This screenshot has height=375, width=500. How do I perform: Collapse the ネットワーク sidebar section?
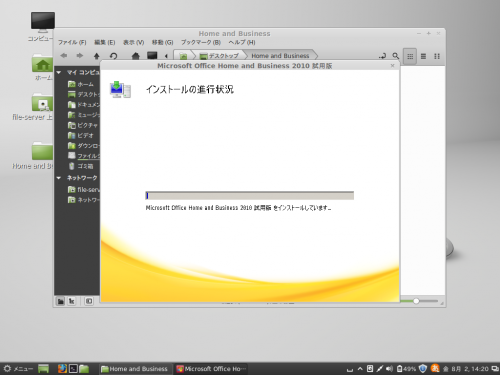coord(59,178)
